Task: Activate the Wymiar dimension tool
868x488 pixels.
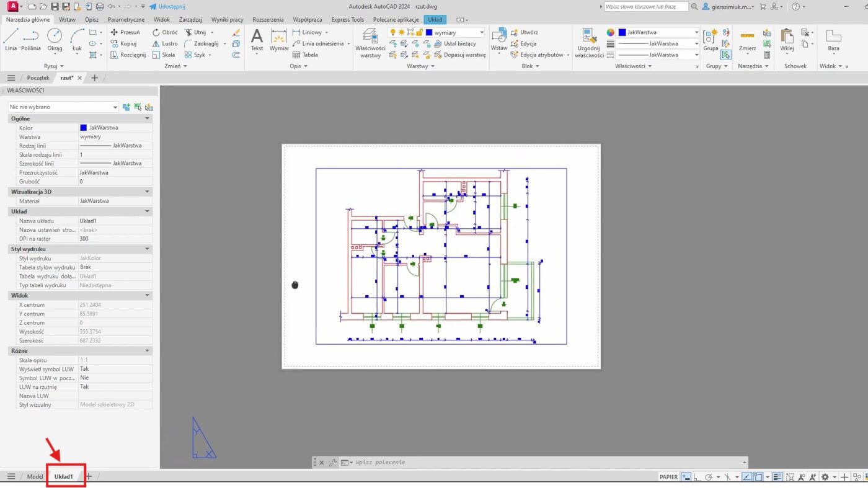Action: pyautogui.click(x=279, y=39)
